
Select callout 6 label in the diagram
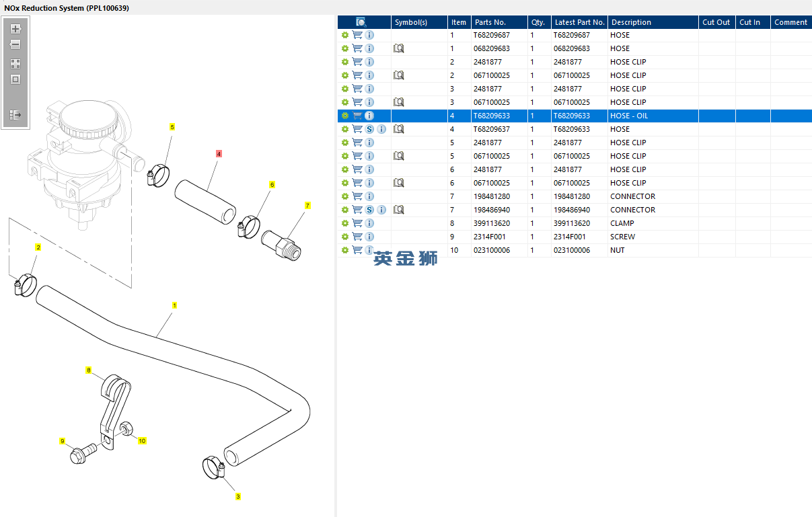point(272,184)
